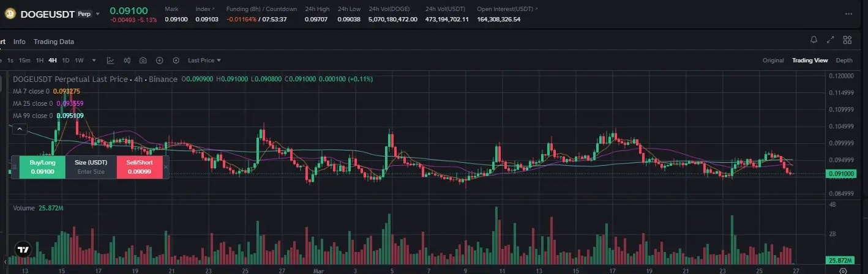Click the DOGEUSDT Perpetual Last Price chart title
This screenshot has height=274, width=868.
click(x=95, y=79)
